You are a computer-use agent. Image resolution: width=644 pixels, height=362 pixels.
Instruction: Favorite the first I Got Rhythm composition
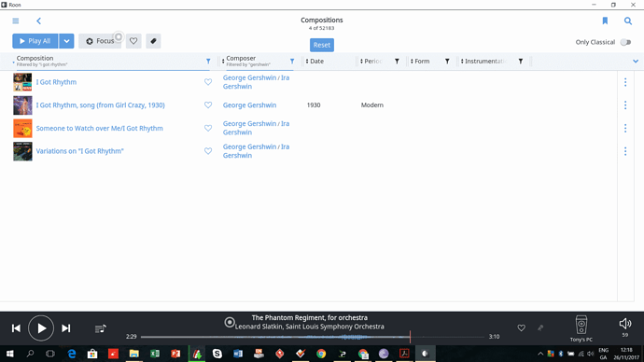pos(208,82)
